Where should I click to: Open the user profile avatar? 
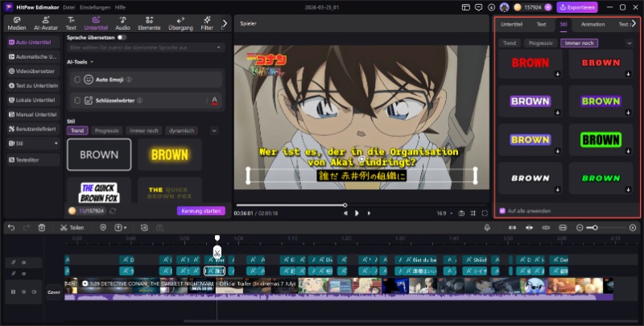coord(504,7)
